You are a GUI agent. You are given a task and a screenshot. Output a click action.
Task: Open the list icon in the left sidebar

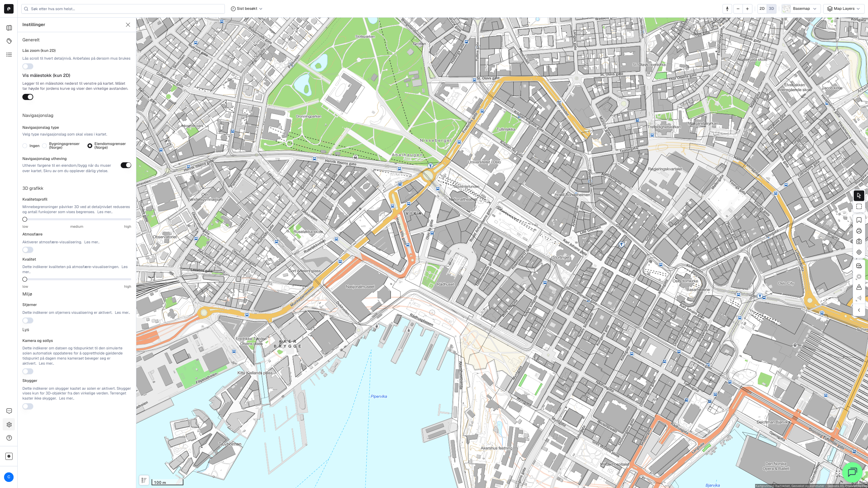9,55
